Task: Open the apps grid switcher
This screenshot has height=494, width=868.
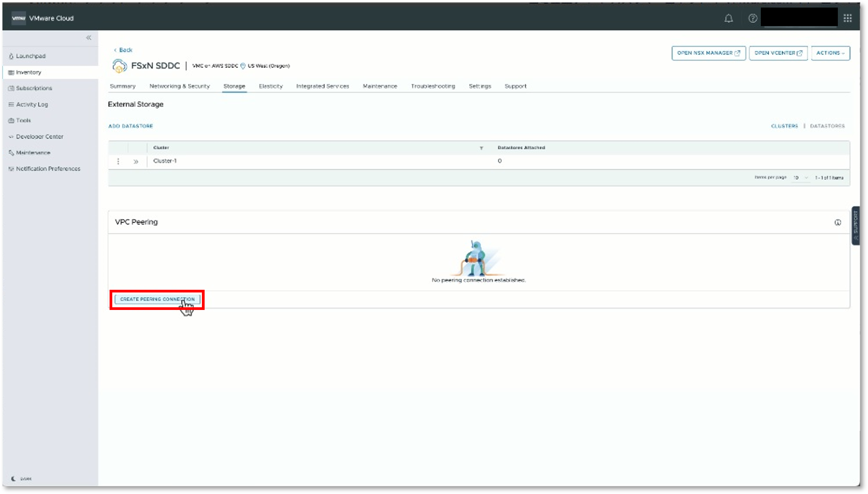Action: point(847,18)
